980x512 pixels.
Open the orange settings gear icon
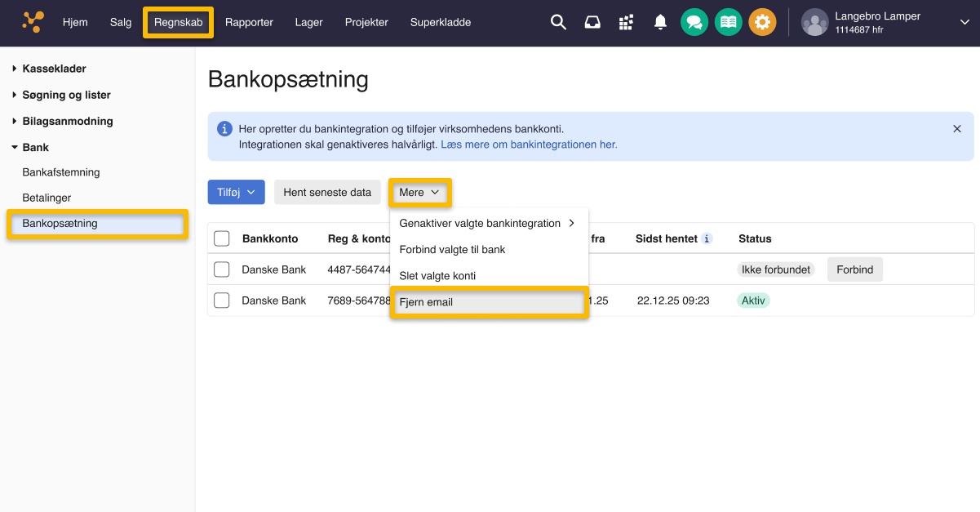click(762, 22)
